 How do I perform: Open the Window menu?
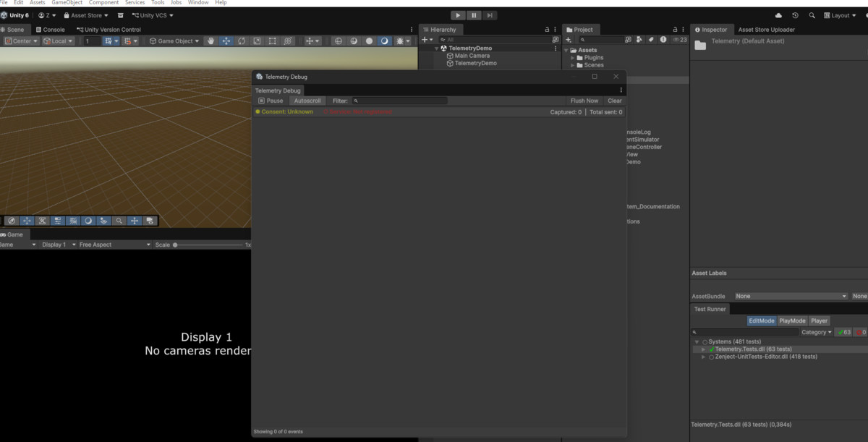(198, 3)
